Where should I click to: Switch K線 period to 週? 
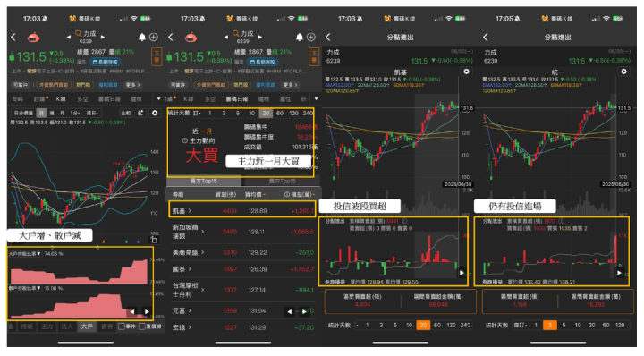52,113
